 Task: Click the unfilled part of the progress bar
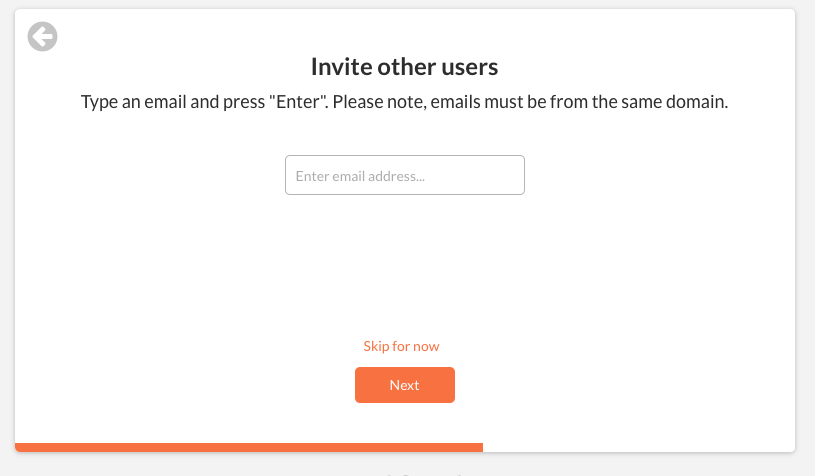coord(638,447)
